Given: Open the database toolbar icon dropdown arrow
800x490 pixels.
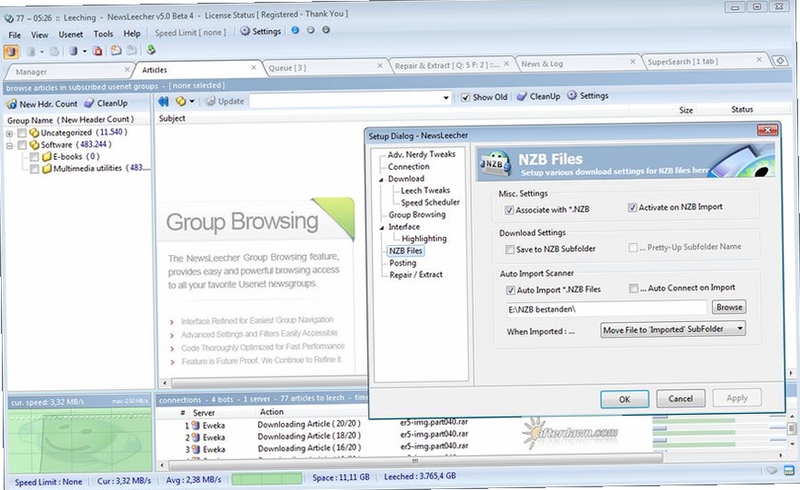Looking at the screenshot, I should pos(85,51).
